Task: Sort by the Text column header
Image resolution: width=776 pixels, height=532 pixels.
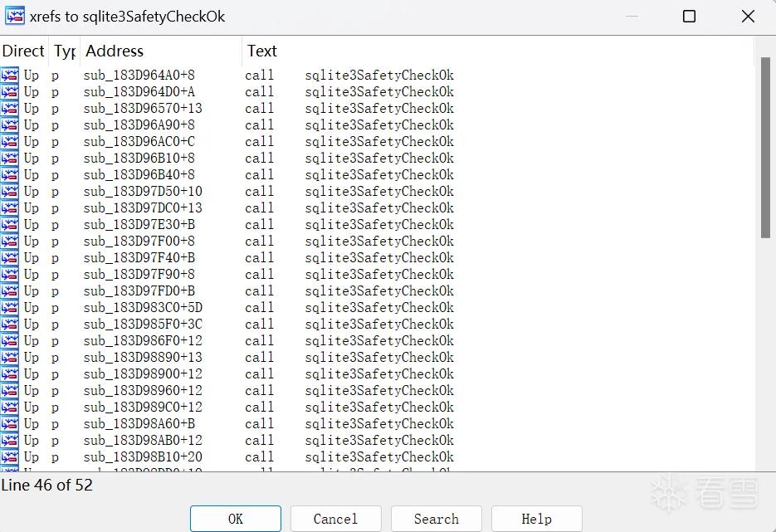Action: 497,51
